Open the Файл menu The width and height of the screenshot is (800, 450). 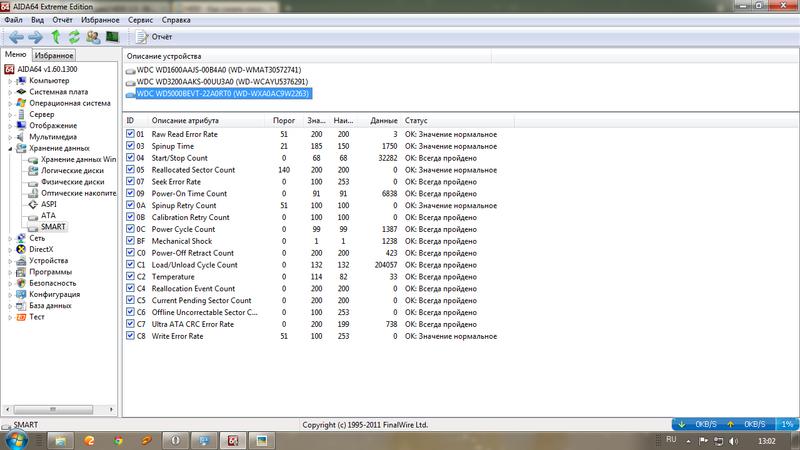click(13, 20)
